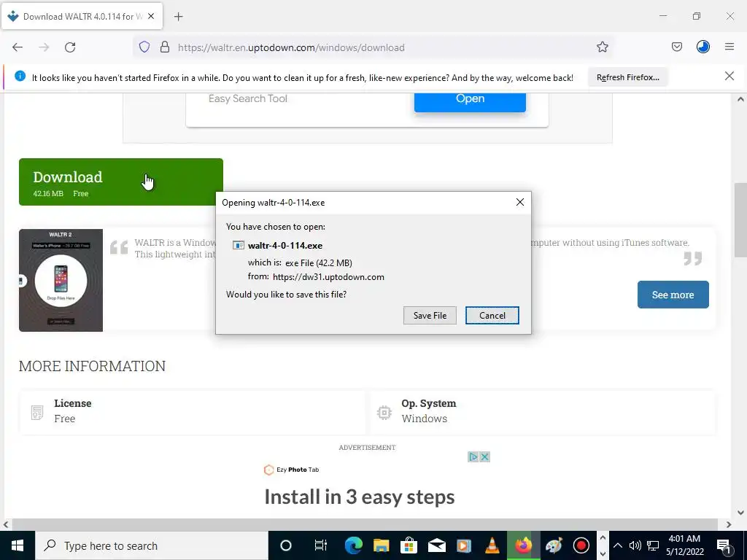Open the Mail app from taskbar
This screenshot has width=747, height=560.
(x=436, y=545)
